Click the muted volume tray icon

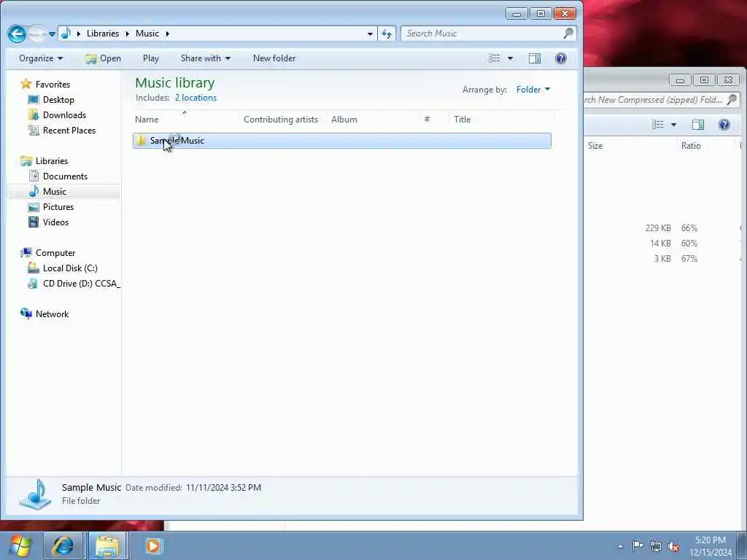673,546
